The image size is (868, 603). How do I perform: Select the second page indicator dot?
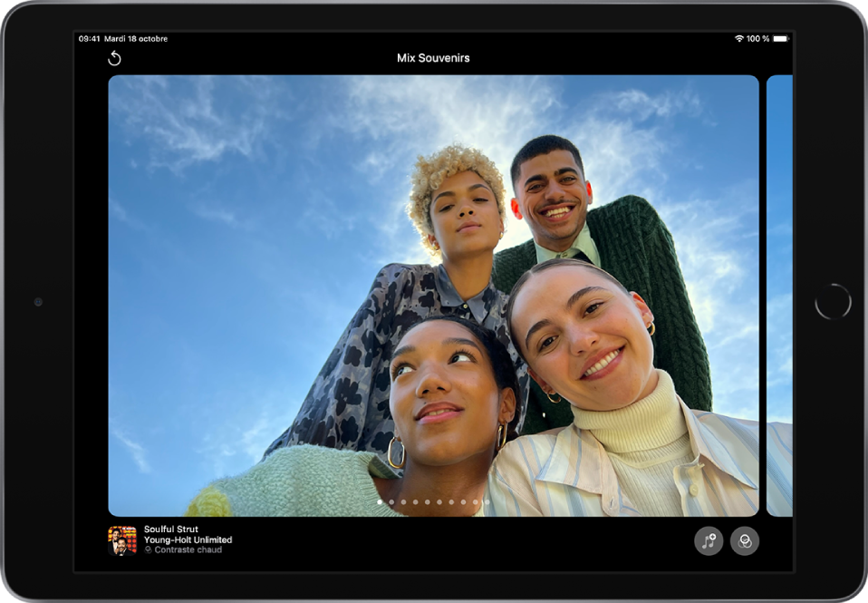pos(391,501)
